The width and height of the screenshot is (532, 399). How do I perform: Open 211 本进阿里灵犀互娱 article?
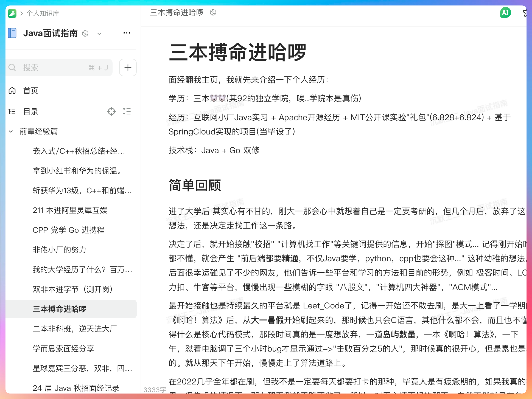point(70,210)
